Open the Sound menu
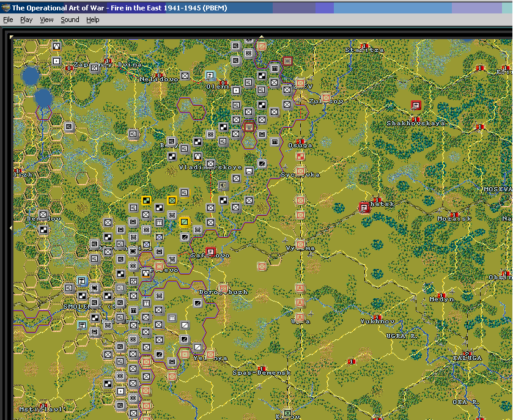 coord(70,20)
